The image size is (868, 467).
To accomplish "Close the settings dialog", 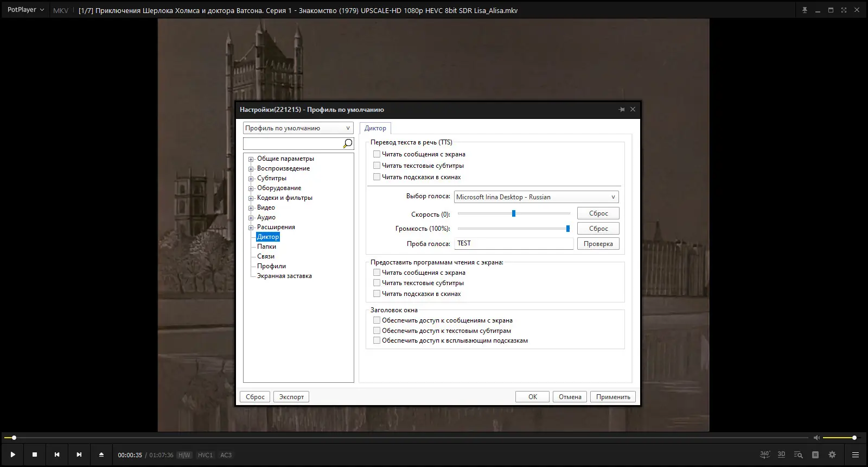I will pos(633,109).
